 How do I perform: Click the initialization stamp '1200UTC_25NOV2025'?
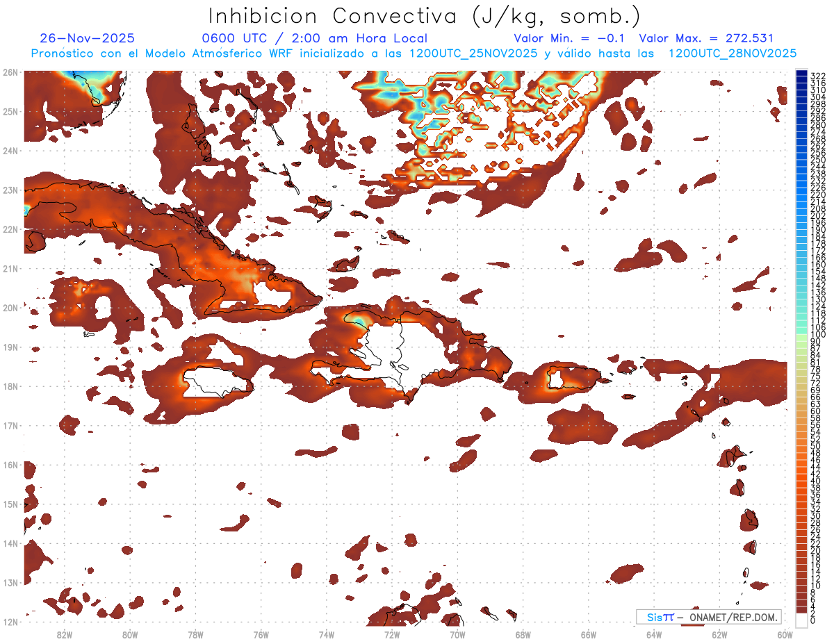473,53
